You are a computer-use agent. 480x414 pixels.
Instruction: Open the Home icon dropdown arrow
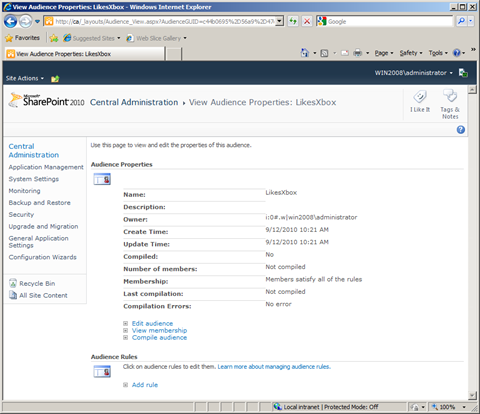pos(314,53)
